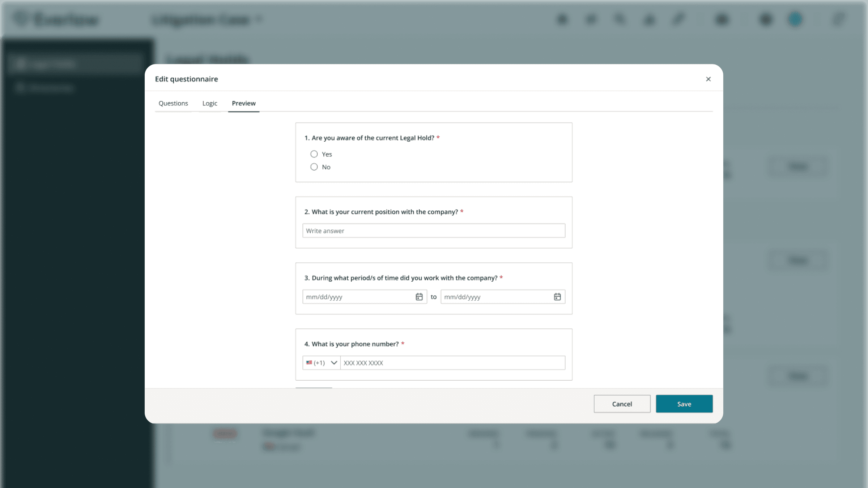Open the calendar picker for the end date
Image resolution: width=868 pixels, height=488 pixels.
557,296
